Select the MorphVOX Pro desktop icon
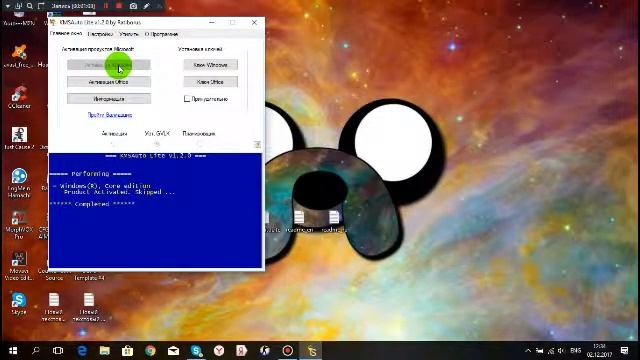This screenshot has width=640, height=360. click(x=19, y=225)
